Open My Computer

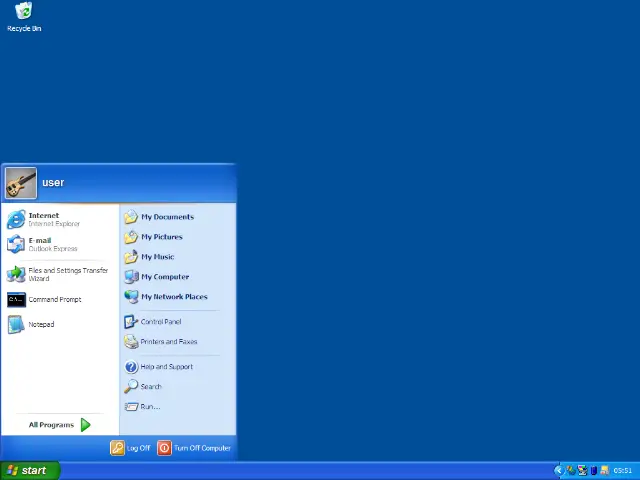(x=178, y=277)
